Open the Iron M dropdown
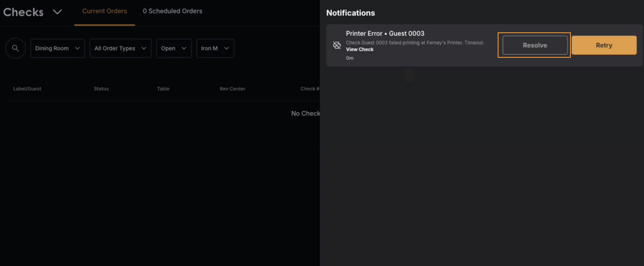Image resolution: width=644 pixels, height=266 pixels. pos(215,48)
